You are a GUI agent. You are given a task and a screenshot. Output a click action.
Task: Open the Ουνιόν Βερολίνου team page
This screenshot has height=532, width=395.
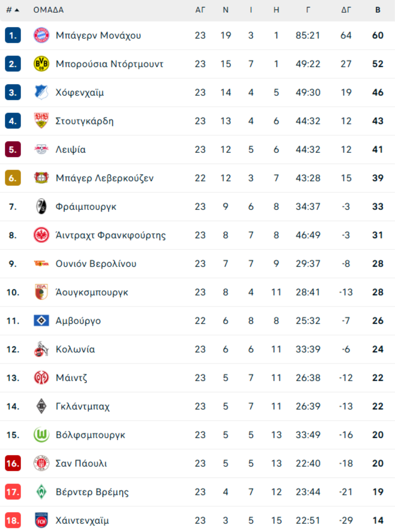[96, 264]
